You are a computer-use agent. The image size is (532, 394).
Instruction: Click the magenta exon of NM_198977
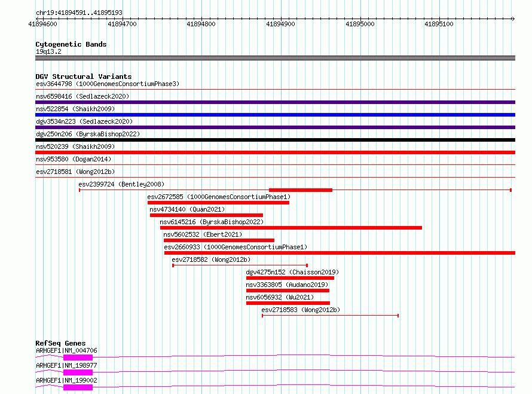[78, 372]
